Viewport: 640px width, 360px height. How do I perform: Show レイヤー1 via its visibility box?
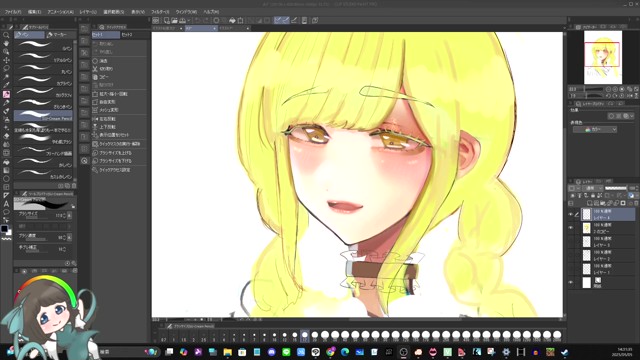pos(571,269)
